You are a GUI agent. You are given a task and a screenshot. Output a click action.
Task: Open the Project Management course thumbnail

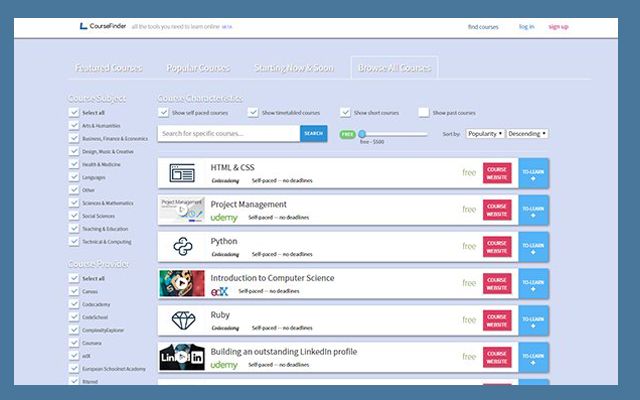point(182,209)
